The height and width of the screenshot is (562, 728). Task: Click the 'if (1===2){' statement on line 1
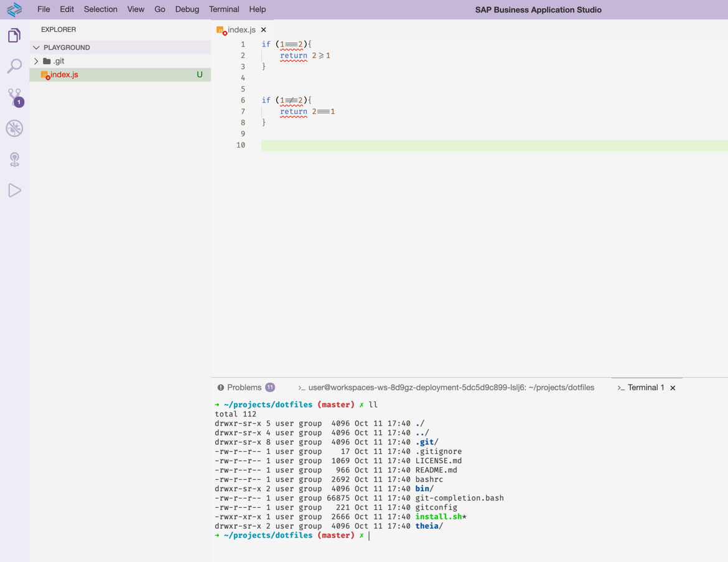[286, 44]
